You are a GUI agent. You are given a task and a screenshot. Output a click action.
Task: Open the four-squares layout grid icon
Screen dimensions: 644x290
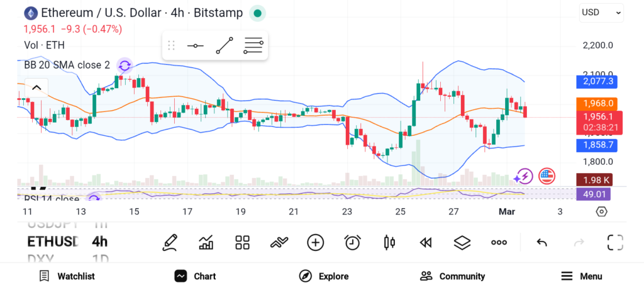[242, 242]
